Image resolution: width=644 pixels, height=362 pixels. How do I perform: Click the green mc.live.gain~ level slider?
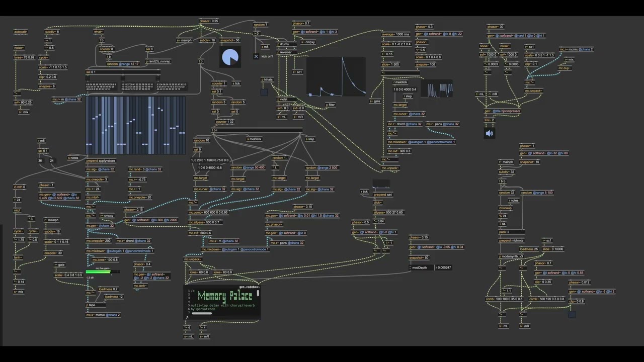103,272
